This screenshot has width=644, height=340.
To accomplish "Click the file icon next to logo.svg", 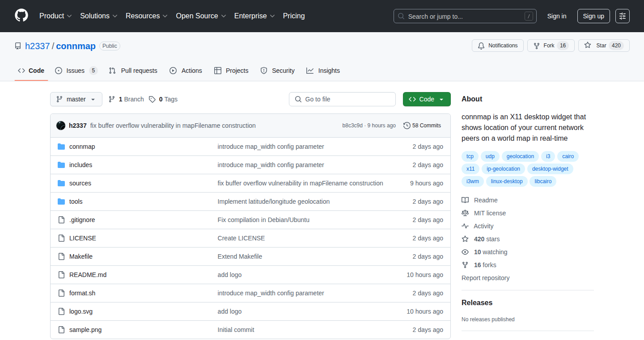I will pyautogui.click(x=61, y=311).
